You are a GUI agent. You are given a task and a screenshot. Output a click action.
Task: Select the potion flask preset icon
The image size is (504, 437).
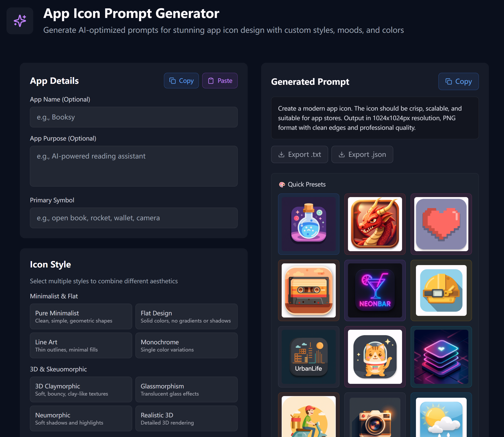[308, 224]
